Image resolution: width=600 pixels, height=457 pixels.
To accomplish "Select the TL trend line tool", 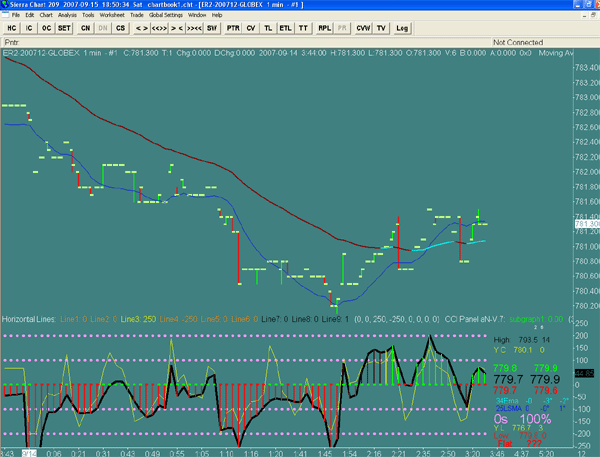I will (x=268, y=28).
